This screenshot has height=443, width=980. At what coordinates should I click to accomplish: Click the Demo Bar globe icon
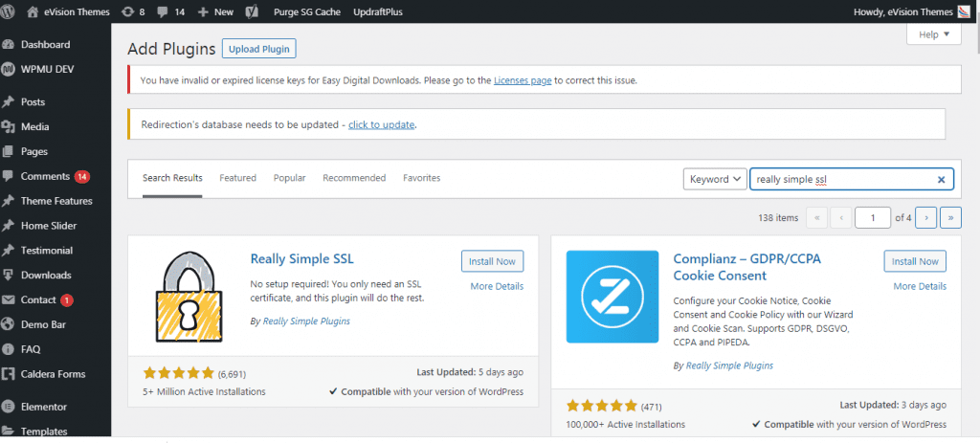[x=8, y=324]
